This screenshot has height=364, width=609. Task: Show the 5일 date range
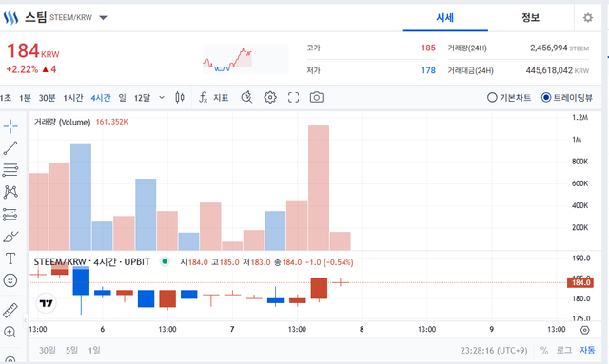[71, 351]
